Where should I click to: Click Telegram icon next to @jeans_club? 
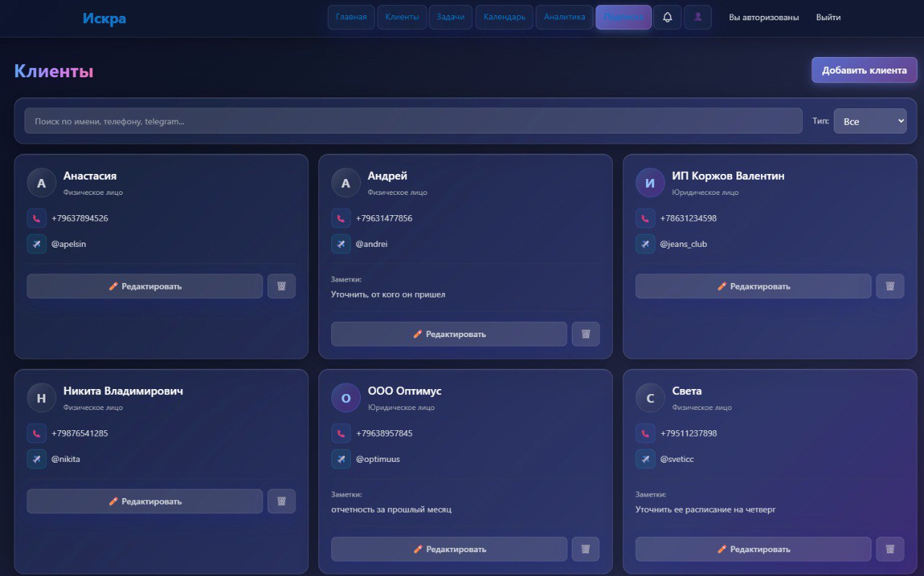[645, 244]
